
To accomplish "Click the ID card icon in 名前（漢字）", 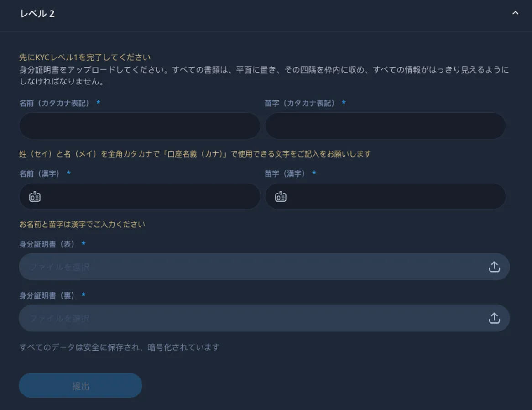I will coord(35,197).
